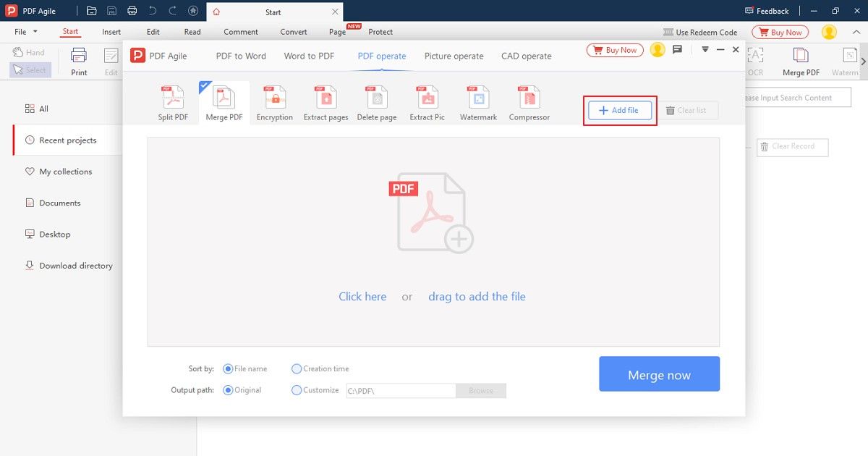This screenshot has height=456, width=868.
Task: Select the Split PDF tool
Action: [x=173, y=103]
